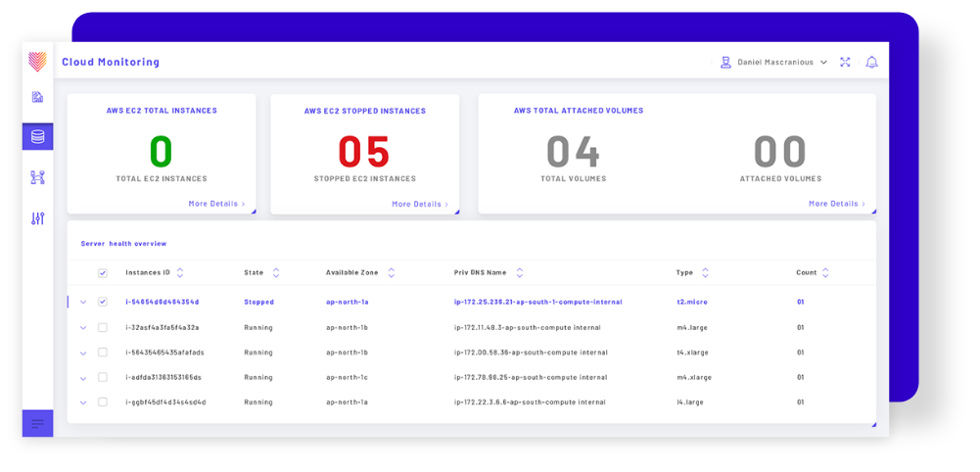The width and height of the screenshot is (980, 472).
Task: Toggle the fullscreen expand icon
Action: [x=845, y=62]
